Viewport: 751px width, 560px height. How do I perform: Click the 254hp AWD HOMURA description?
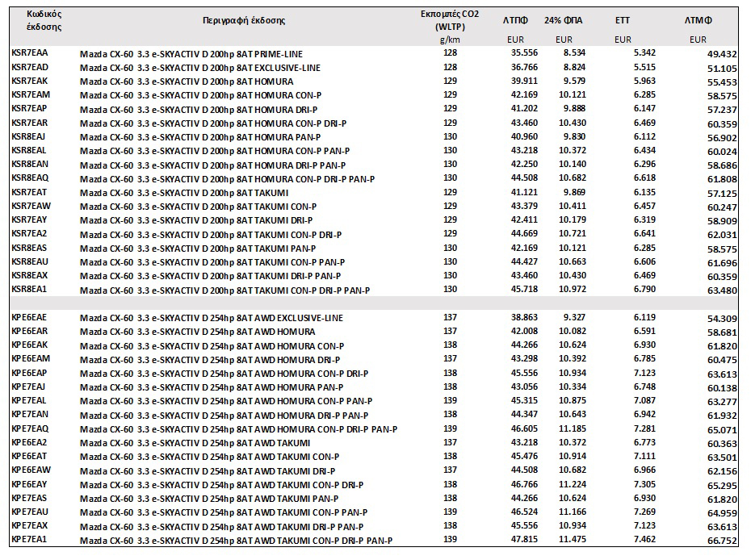197,332
